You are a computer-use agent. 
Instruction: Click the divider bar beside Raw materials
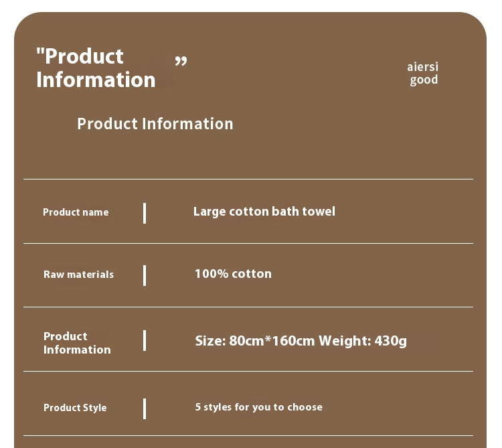145,275
